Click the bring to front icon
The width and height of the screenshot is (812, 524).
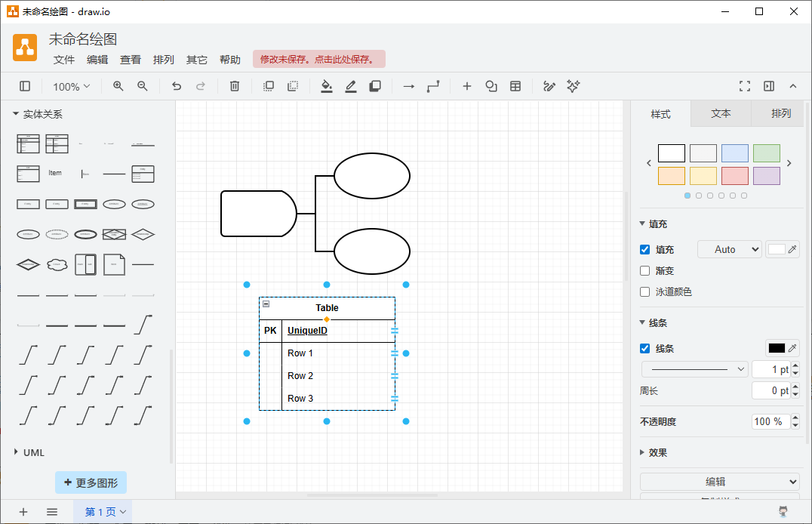268,86
